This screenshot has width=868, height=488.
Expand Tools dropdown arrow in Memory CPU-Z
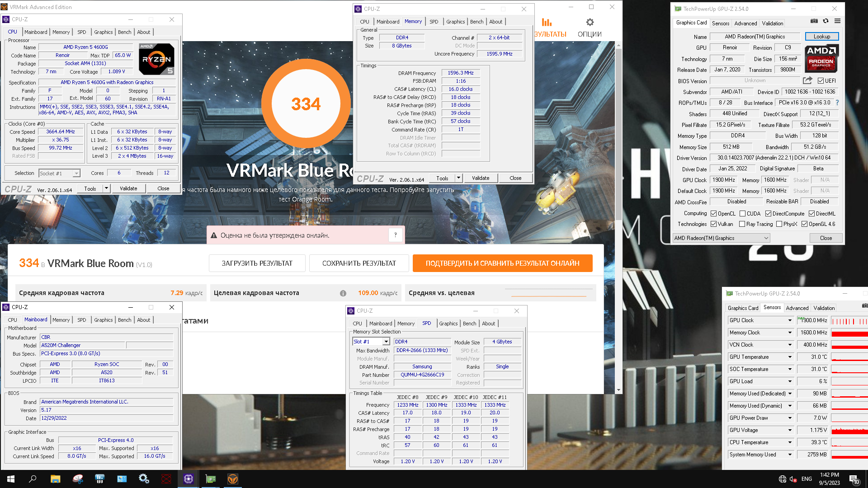(x=458, y=178)
